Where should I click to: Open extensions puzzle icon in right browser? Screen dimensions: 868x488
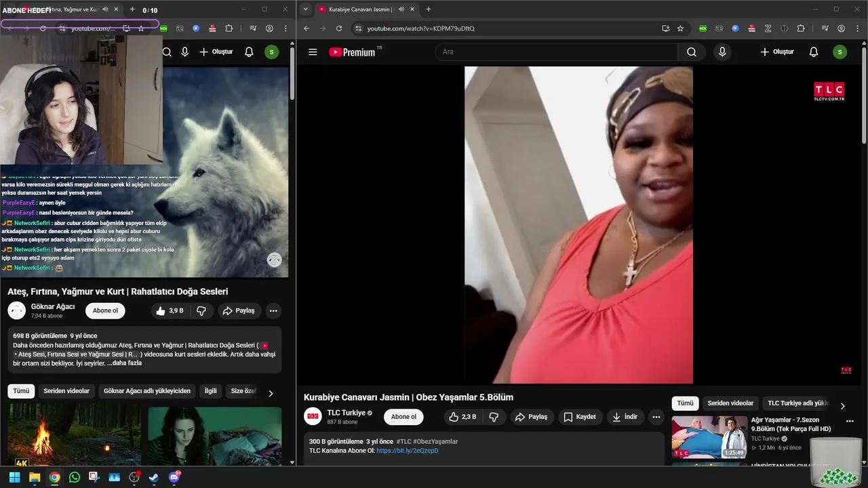point(801,28)
